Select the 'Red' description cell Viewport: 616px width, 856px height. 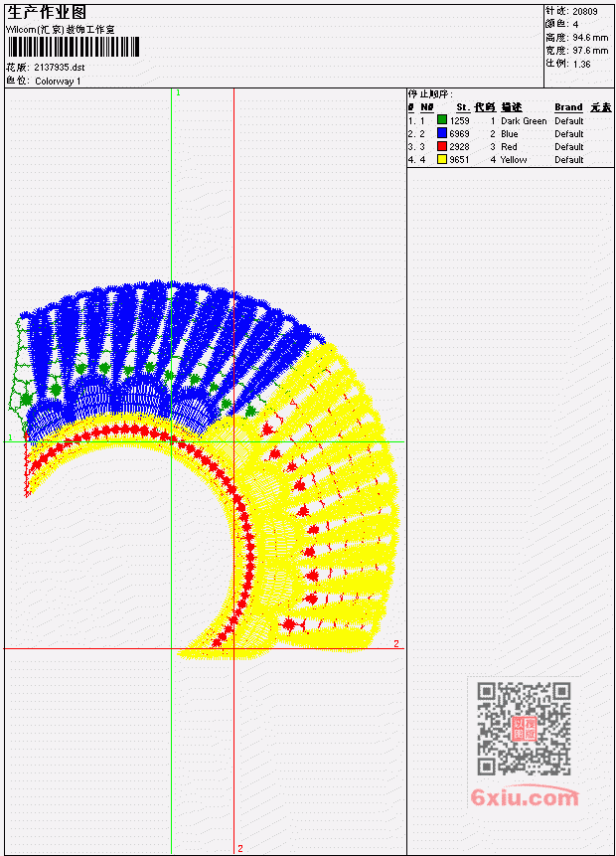pos(509,147)
